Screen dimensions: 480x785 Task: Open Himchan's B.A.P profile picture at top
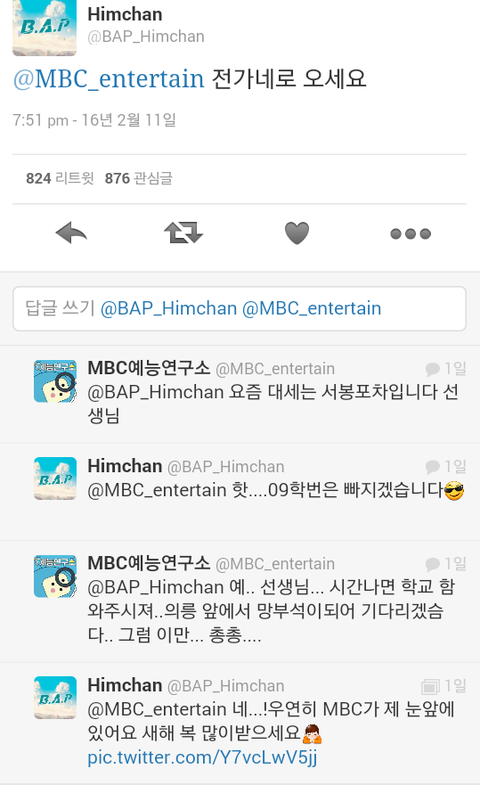[x=45, y=27]
